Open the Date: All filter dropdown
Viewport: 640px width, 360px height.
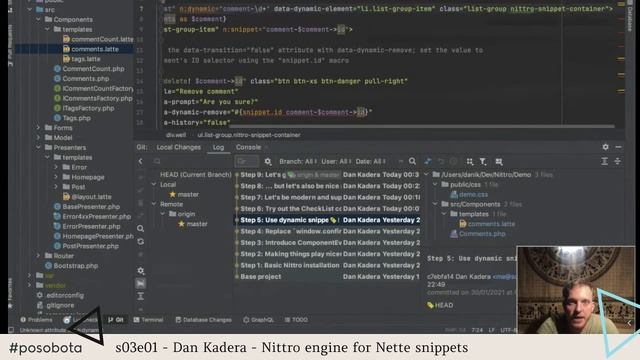[370, 161]
